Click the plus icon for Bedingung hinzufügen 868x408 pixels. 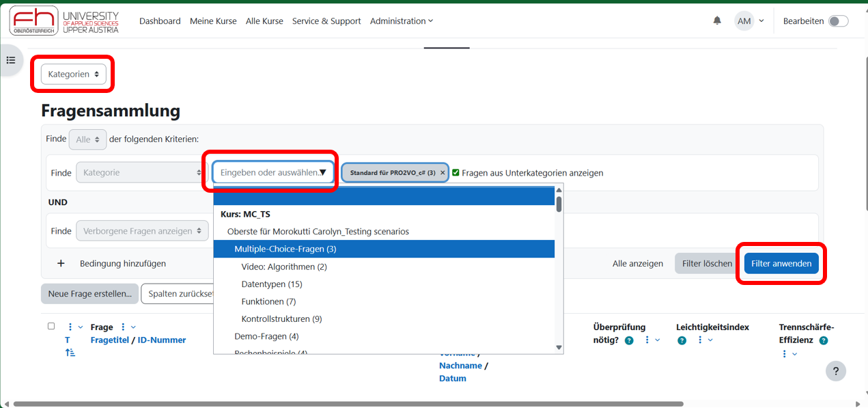tap(61, 264)
